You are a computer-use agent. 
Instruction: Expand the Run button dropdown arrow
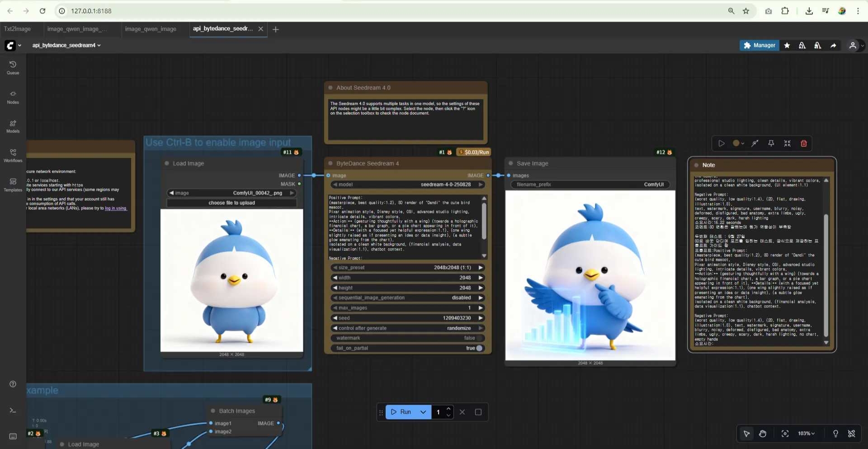click(x=423, y=412)
